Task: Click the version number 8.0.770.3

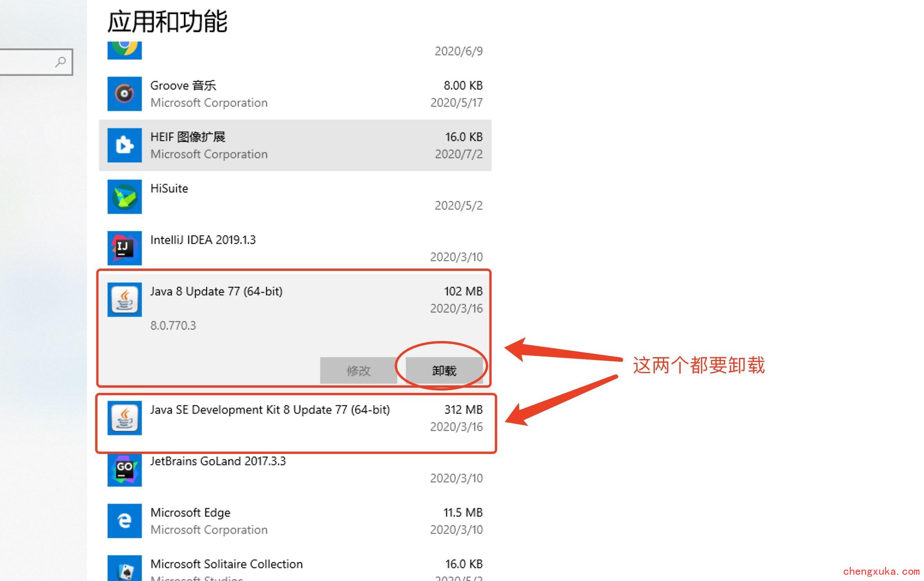Action: (173, 326)
